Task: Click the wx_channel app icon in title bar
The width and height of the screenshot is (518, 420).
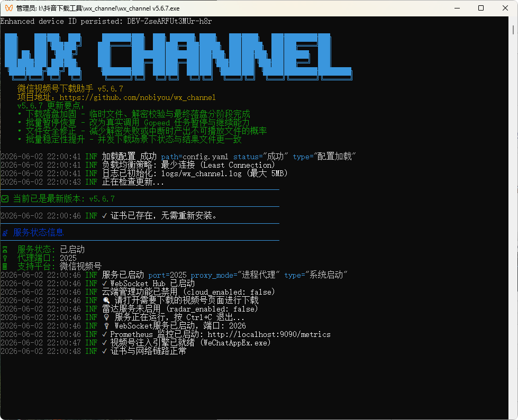Action: 9,8
